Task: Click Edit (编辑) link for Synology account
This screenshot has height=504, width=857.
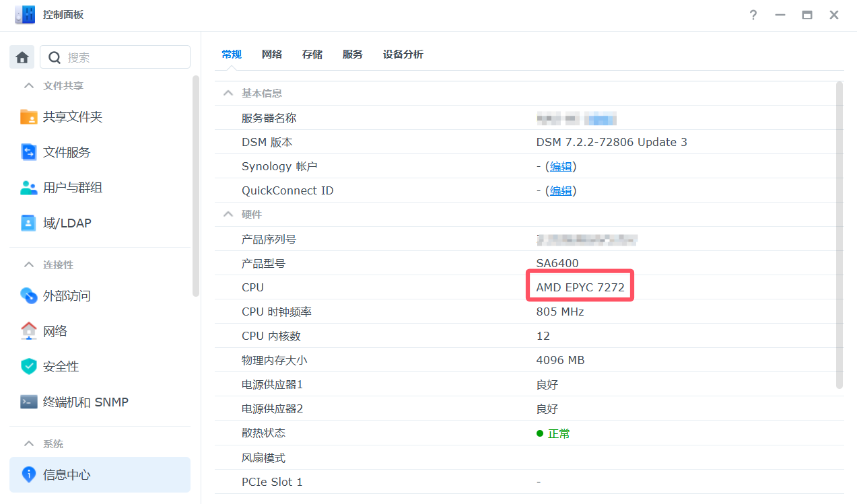Action: 561,166
